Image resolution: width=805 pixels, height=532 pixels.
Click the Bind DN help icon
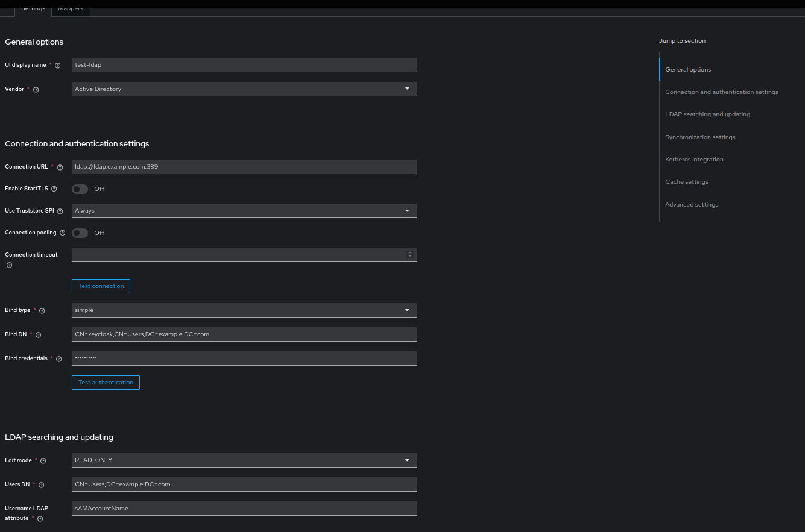[x=38, y=334]
